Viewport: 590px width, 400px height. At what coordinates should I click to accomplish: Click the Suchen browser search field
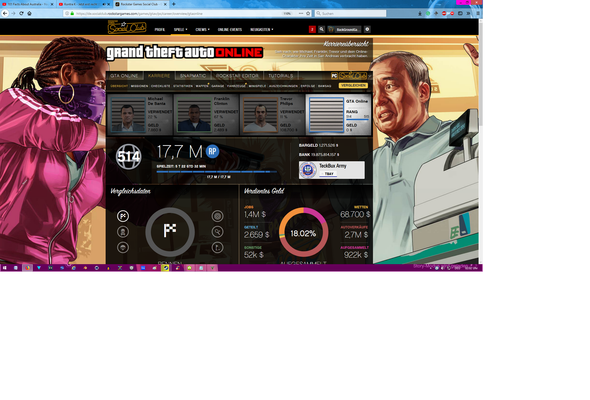pyautogui.click(x=350, y=13)
